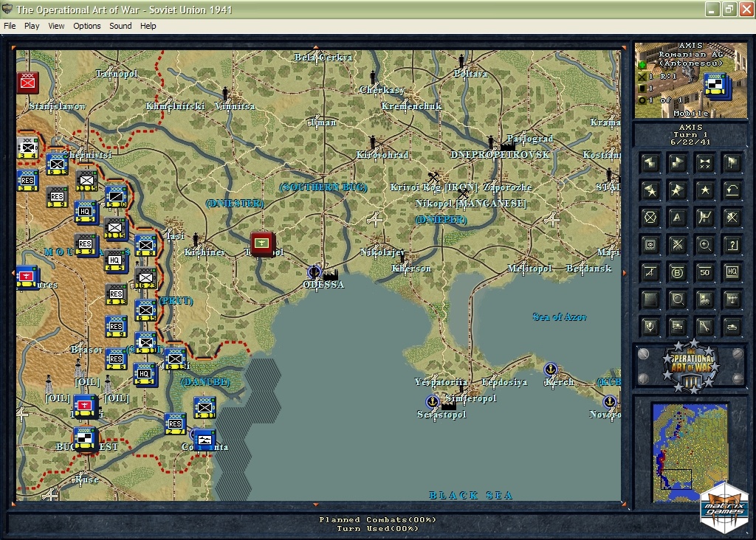Click the Odessa port anchor symbol

[315, 272]
